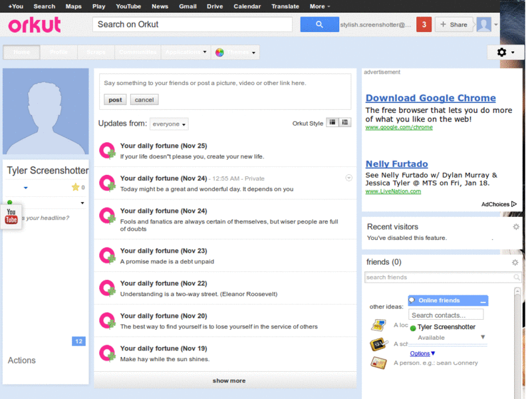Screen dimensions: 532x399
Task: Expand the Applications menu arrow
Action: click(x=205, y=52)
